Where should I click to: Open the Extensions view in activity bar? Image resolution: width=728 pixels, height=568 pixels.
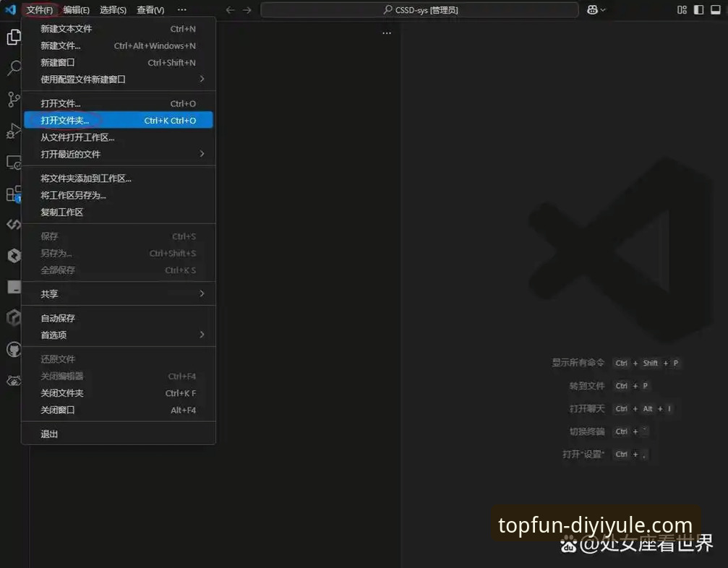(14, 194)
